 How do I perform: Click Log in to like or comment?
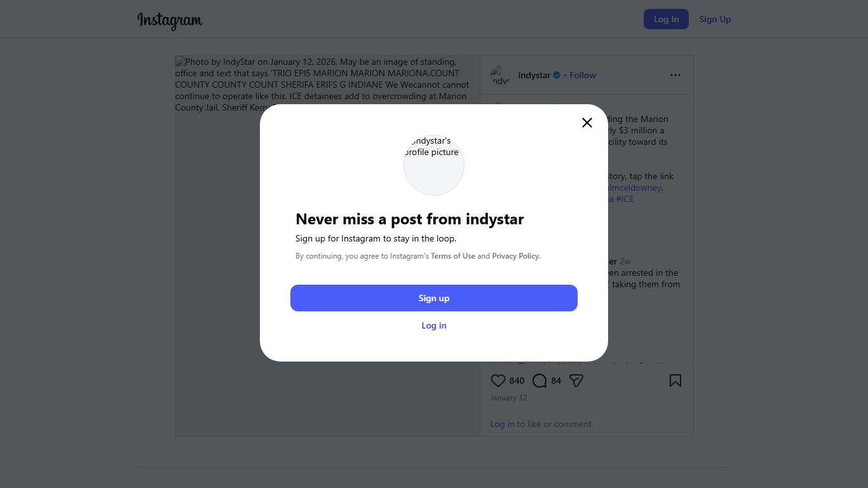point(502,424)
